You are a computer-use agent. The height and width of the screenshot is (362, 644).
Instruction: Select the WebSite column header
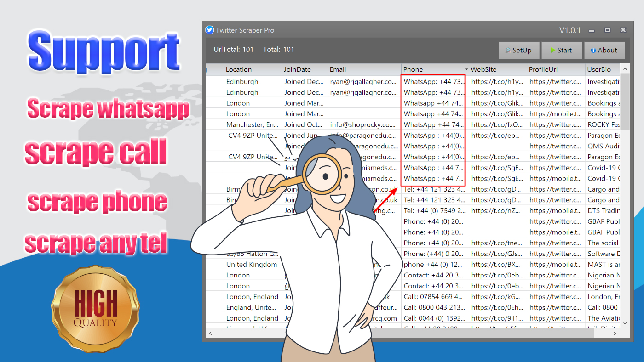click(498, 69)
